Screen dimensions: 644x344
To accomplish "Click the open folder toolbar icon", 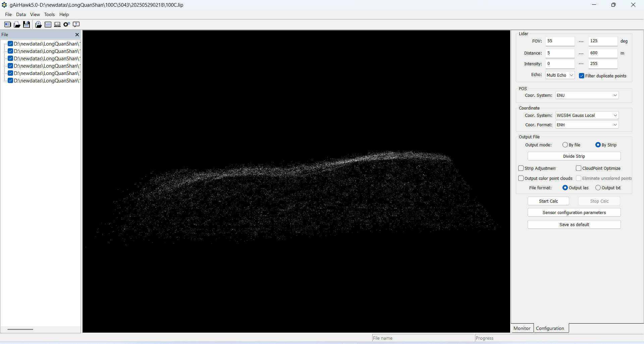I will 17,24.
